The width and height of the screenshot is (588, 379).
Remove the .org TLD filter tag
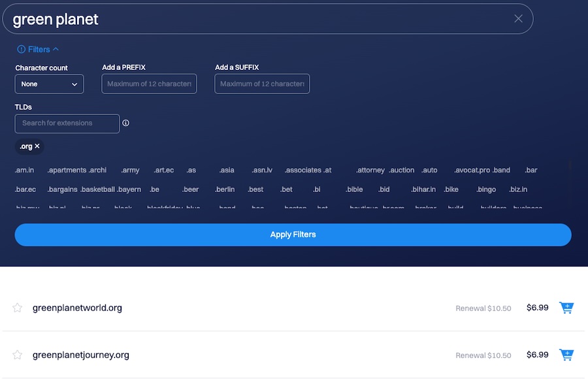37,146
